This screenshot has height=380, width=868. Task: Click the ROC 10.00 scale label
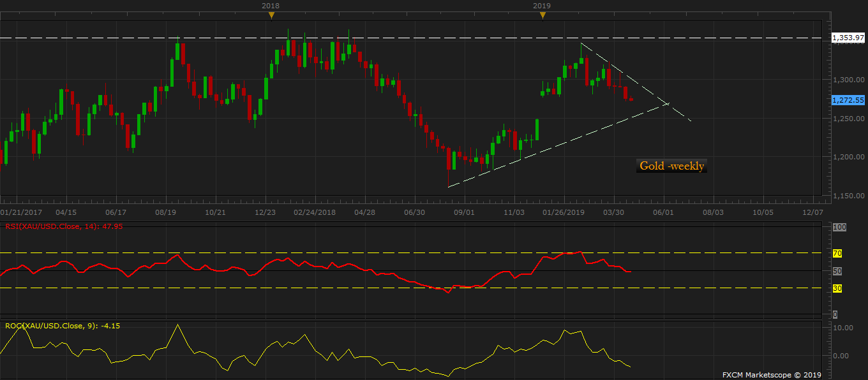pyautogui.click(x=844, y=328)
